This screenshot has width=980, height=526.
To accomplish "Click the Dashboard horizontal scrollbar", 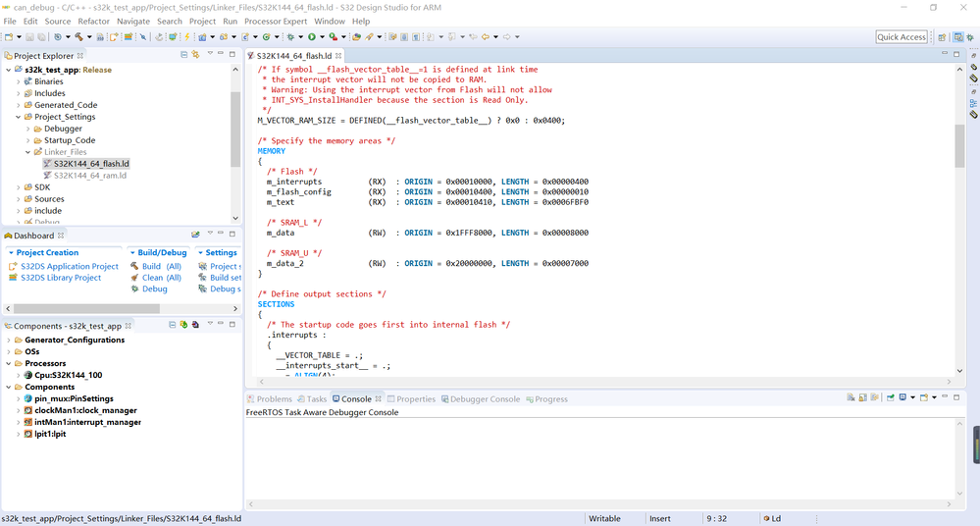I will tap(87, 308).
